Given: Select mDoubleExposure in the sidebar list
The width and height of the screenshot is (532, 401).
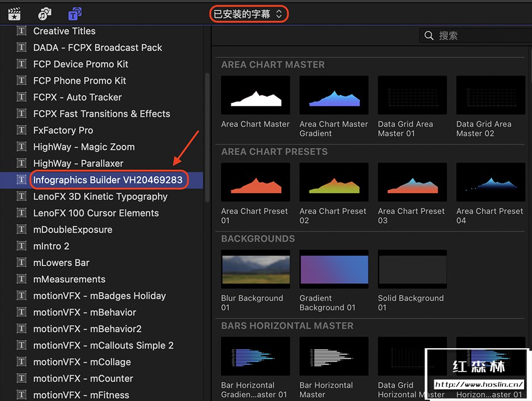Looking at the screenshot, I should pyautogui.click(x=73, y=229).
